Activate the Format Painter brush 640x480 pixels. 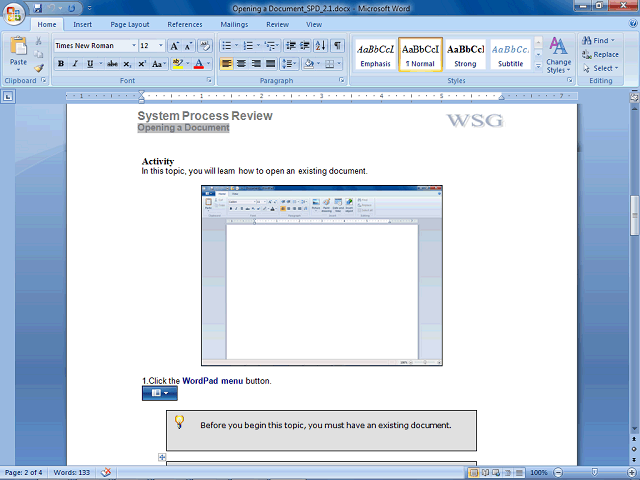point(39,68)
